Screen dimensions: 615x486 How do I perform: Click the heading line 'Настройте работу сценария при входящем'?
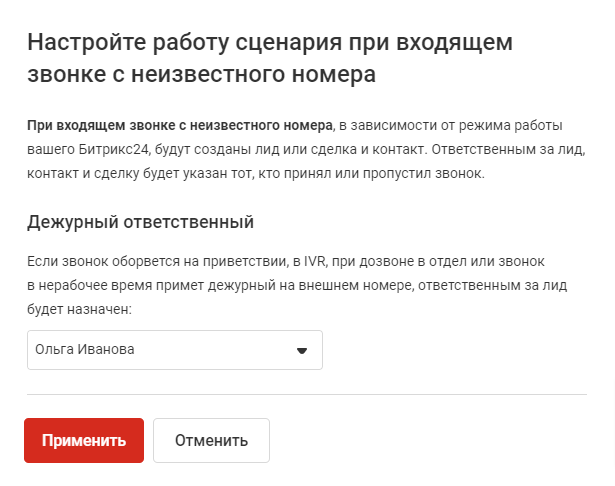[270, 43]
